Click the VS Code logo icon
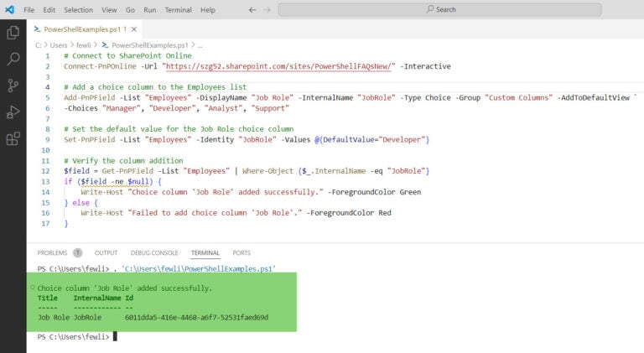Viewport: 644px width, 353px height. point(10,9)
